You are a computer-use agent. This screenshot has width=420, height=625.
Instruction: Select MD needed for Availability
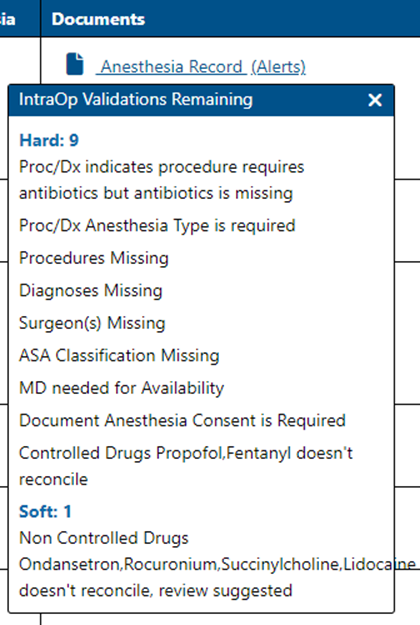(x=122, y=388)
